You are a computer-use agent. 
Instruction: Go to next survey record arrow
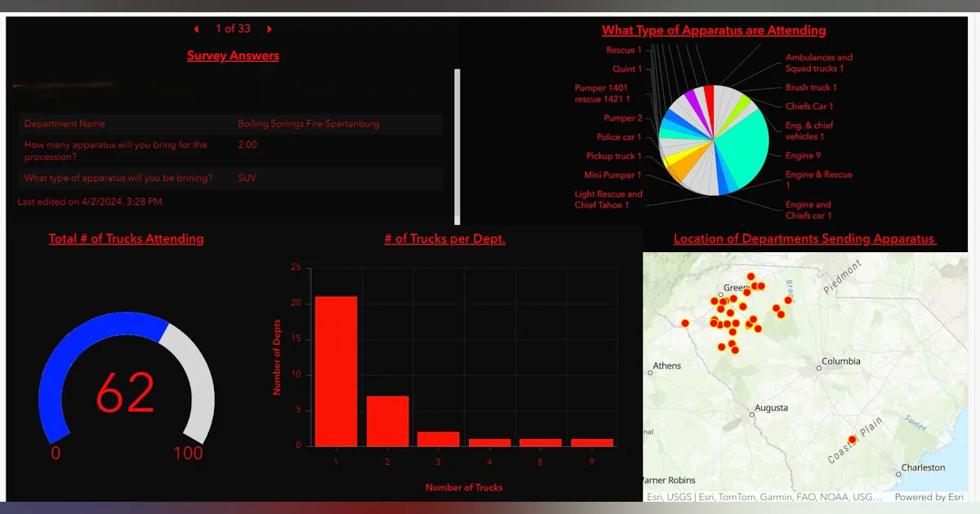(269, 29)
